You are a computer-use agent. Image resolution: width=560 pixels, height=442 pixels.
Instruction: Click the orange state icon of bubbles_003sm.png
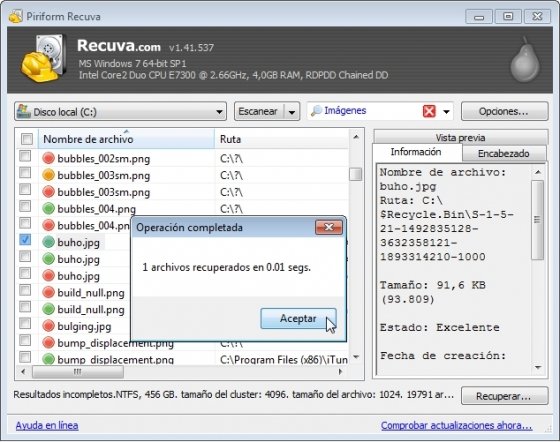49,175
